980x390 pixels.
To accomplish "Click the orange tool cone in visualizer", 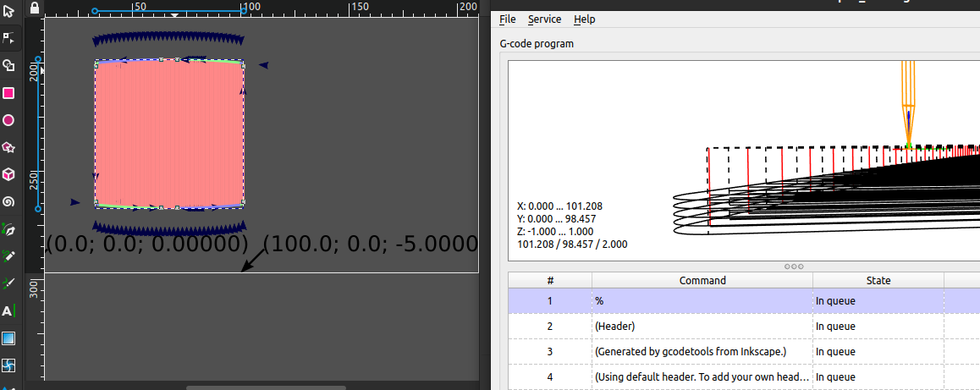I will coord(908,104).
